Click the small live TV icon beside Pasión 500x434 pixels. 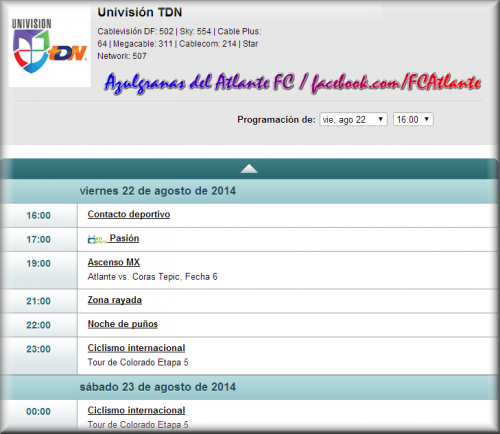pos(97,239)
